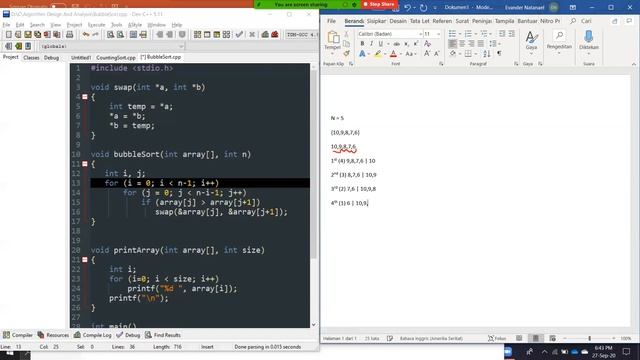Click Debug checkmark icon in Dev-C++ toolbar
Screen dimensions: 640x360
pyautogui.click(x=240, y=35)
